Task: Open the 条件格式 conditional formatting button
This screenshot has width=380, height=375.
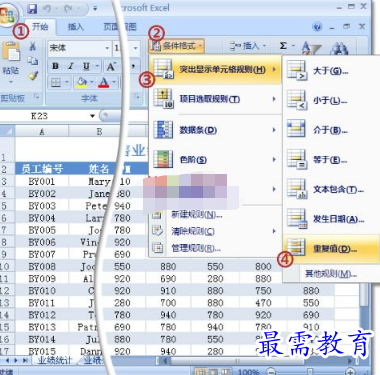Action: click(177, 45)
